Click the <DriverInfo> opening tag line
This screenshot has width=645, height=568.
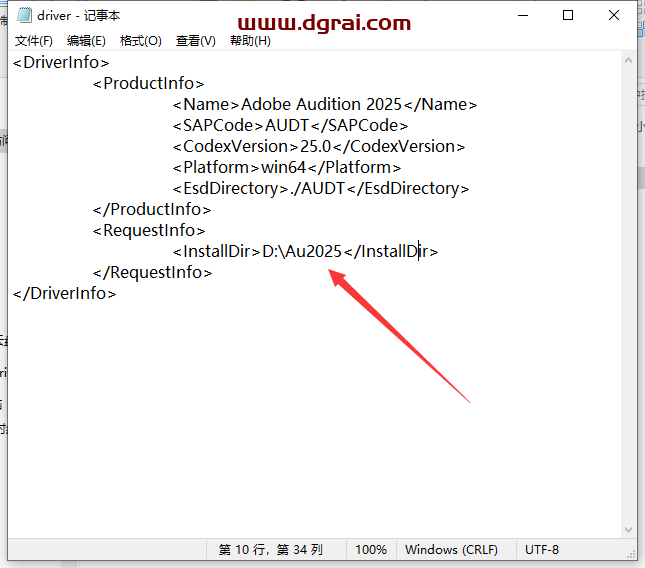(61, 63)
